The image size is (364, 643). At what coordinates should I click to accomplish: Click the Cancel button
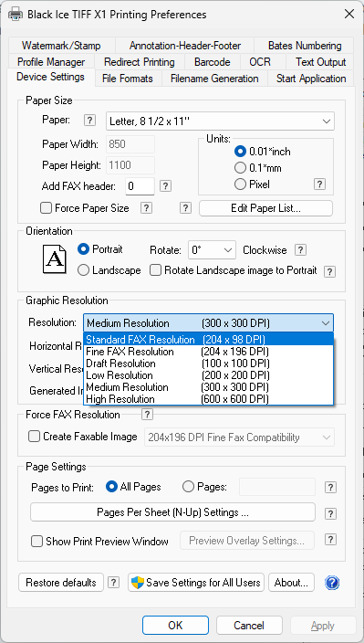(249, 625)
